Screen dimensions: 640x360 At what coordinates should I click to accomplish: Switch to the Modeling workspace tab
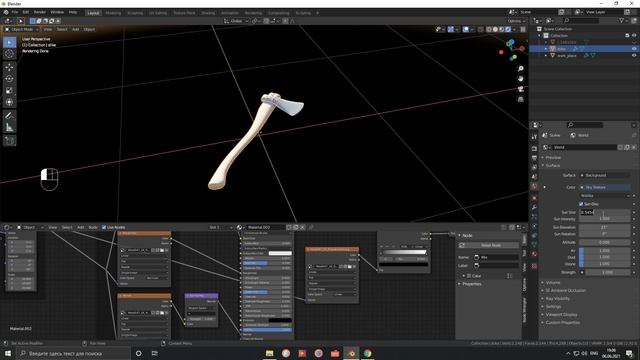(x=113, y=13)
